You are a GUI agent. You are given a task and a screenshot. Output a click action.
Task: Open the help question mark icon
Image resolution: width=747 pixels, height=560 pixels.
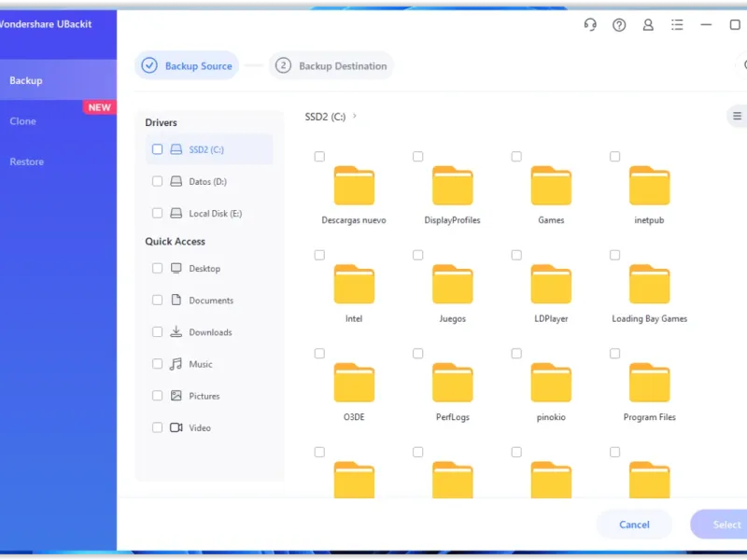(619, 25)
